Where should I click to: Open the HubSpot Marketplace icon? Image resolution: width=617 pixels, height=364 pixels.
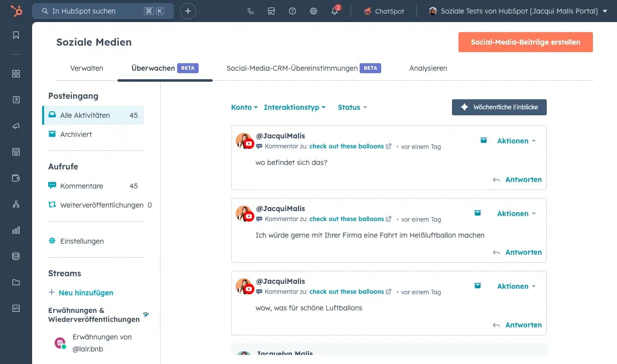(x=271, y=11)
